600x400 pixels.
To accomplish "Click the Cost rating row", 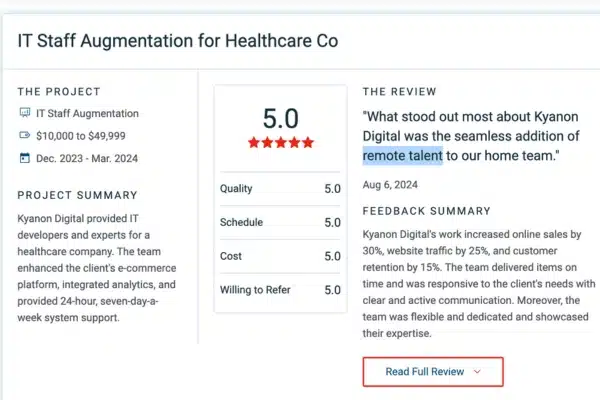I will (x=280, y=256).
